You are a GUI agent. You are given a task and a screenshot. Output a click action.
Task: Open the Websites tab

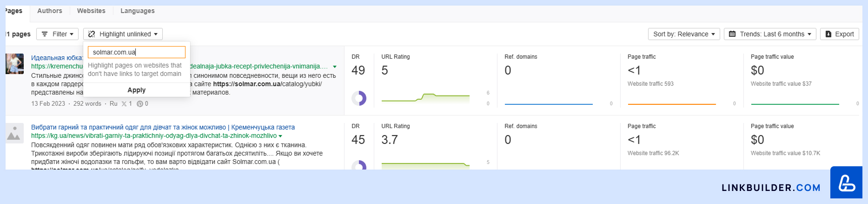91,11
